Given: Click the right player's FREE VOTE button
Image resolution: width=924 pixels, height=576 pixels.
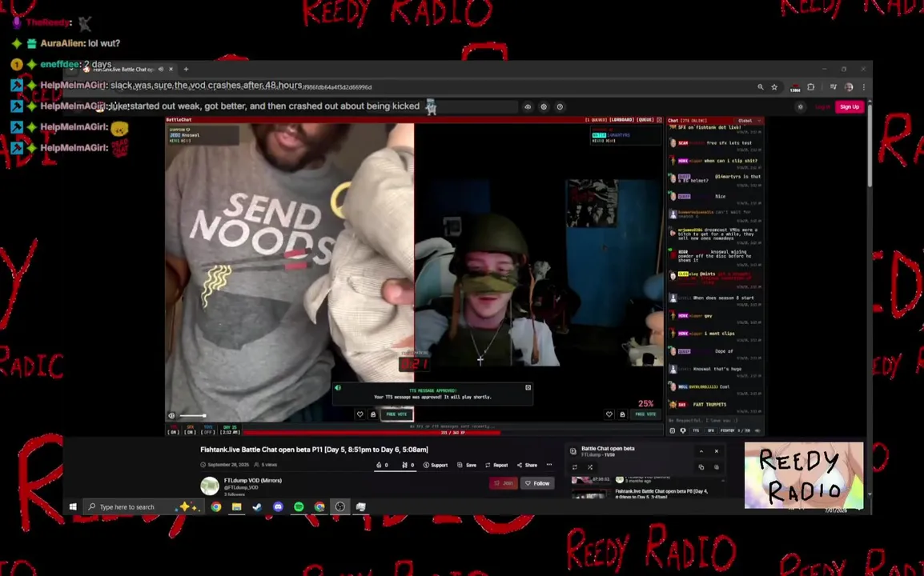Looking at the screenshot, I should [645, 414].
